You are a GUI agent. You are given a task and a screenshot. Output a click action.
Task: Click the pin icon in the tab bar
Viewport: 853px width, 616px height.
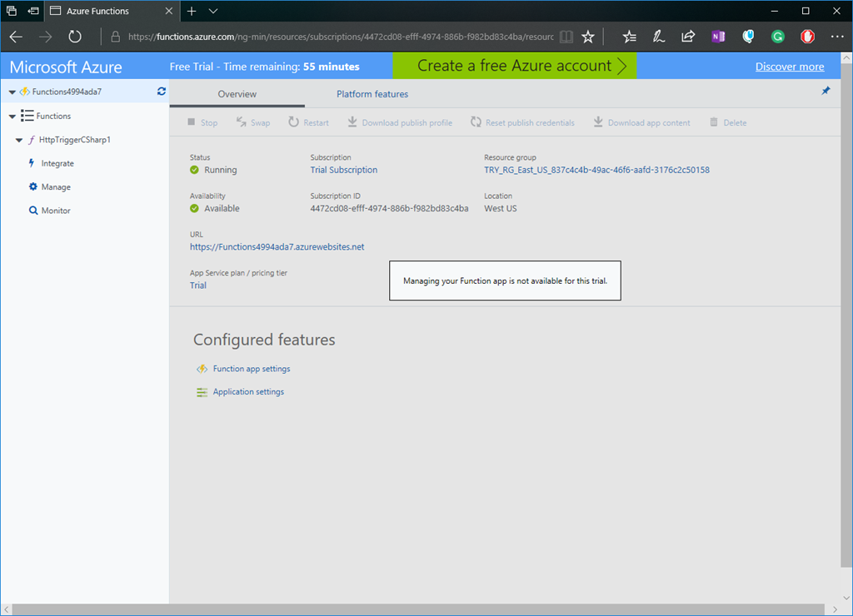point(826,92)
